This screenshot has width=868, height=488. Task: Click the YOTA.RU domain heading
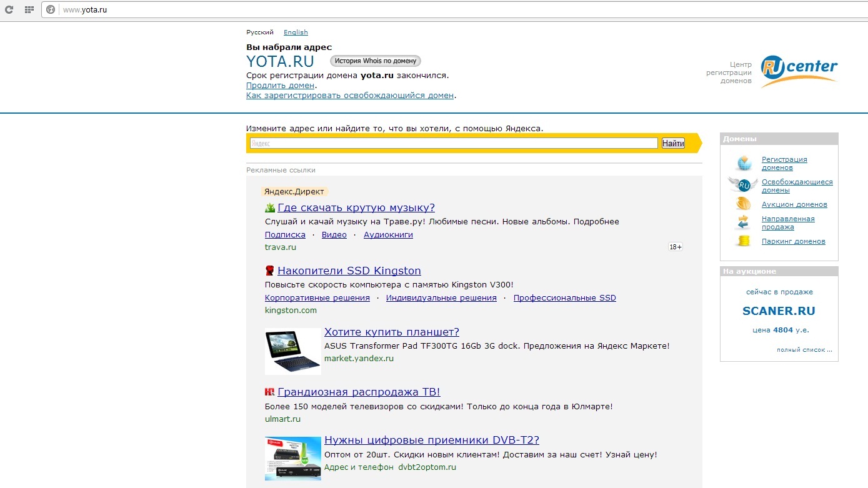280,61
